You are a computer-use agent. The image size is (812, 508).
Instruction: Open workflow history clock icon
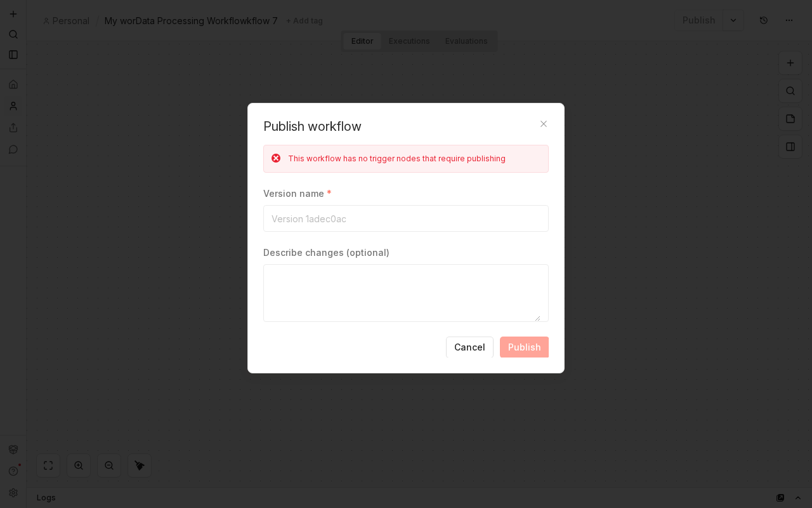764,20
